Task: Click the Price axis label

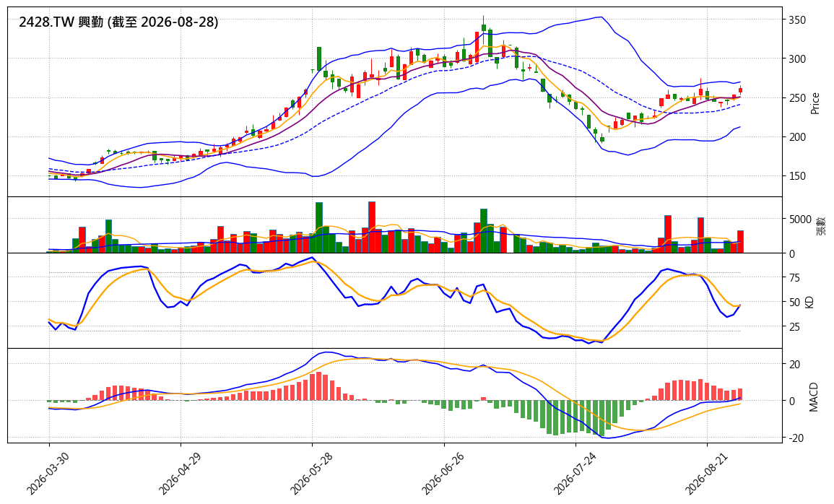Action: click(x=815, y=104)
